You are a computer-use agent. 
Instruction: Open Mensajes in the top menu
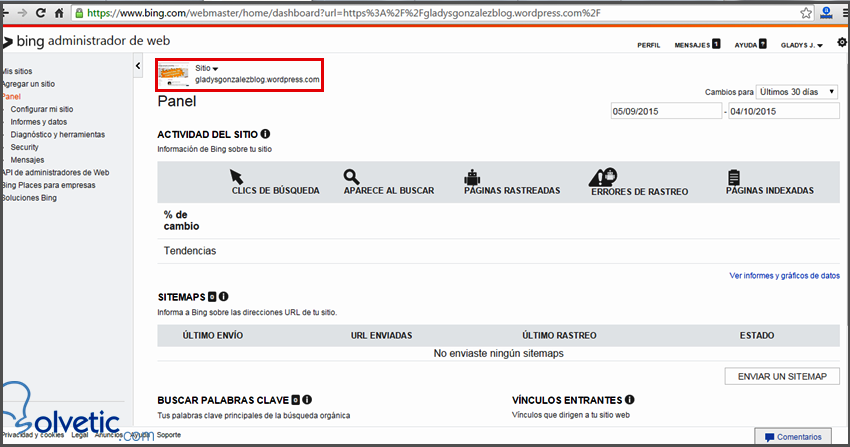click(692, 45)
